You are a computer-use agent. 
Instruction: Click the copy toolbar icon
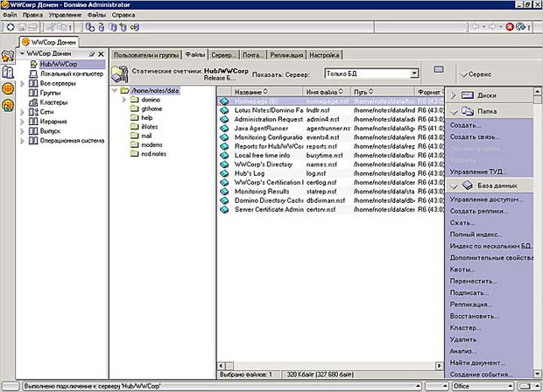pos(62,27)
